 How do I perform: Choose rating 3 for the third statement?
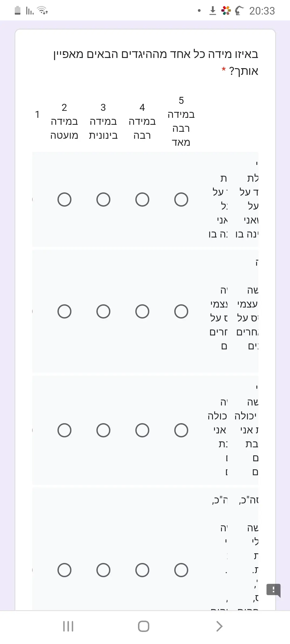pyautogui.click(x=103, y=430)
